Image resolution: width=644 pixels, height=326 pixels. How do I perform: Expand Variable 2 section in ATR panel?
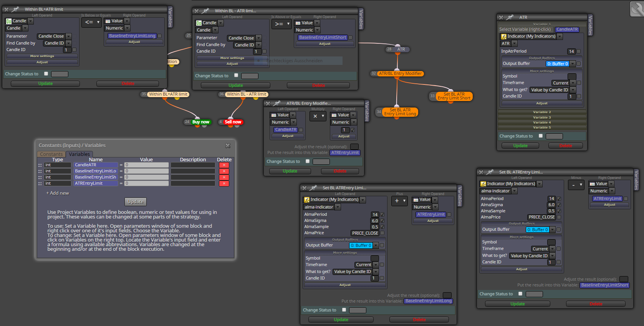tap(542, 112)
